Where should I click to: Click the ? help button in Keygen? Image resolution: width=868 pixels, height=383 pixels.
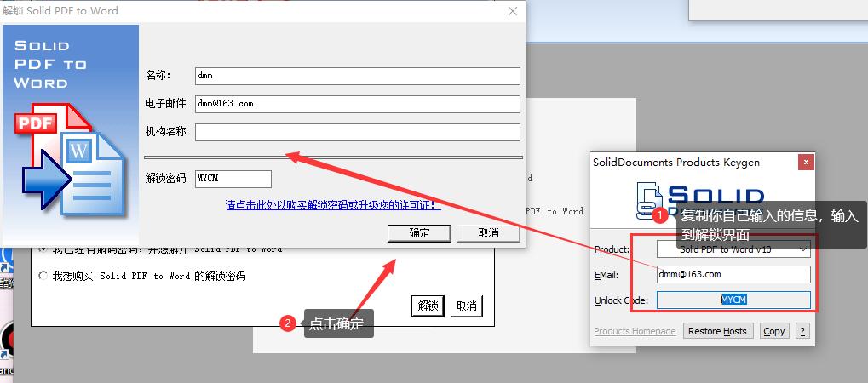802,332
